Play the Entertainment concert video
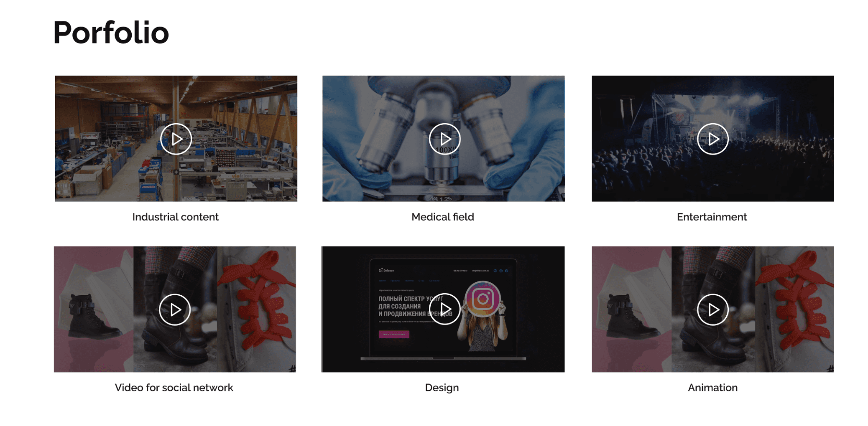Image resolution: width=868 pixels, height=426 pixels. [x=713, y=139]
